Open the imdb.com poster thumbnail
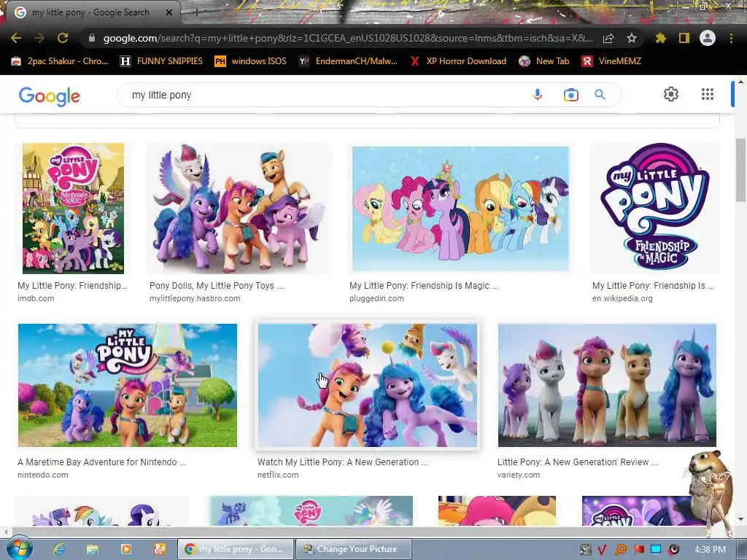 tap(73, 208)
